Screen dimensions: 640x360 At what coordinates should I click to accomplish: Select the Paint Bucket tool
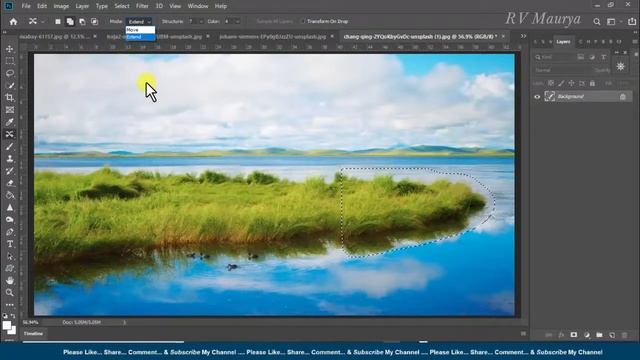(x=9, y=195)
